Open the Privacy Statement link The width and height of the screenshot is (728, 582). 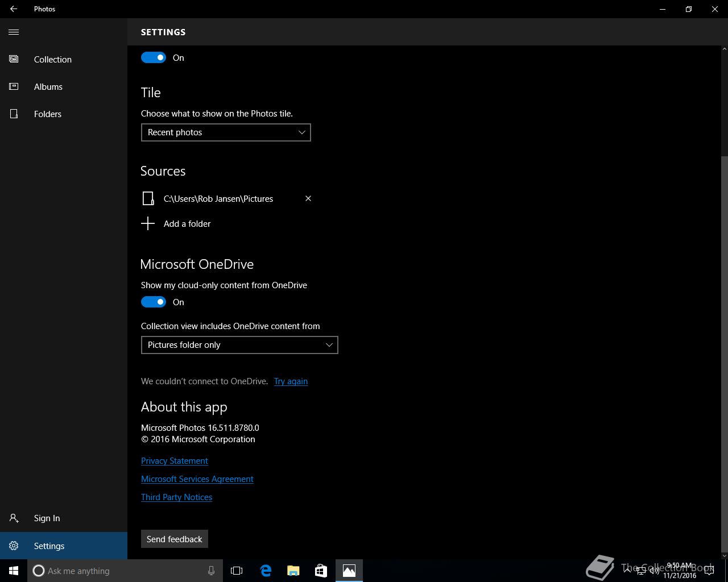[175, 461]
